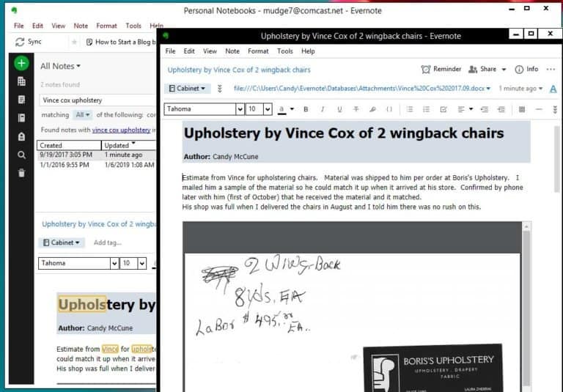Open the building-shaped sidebar icon below New Note
This screenshot has width=563, height=392.
pos(21,81)
